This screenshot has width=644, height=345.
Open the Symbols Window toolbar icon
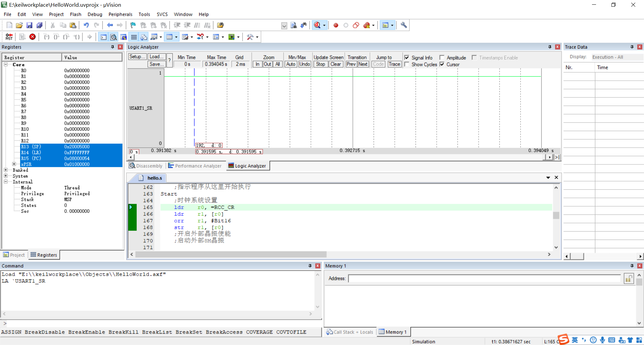point(123,37)
